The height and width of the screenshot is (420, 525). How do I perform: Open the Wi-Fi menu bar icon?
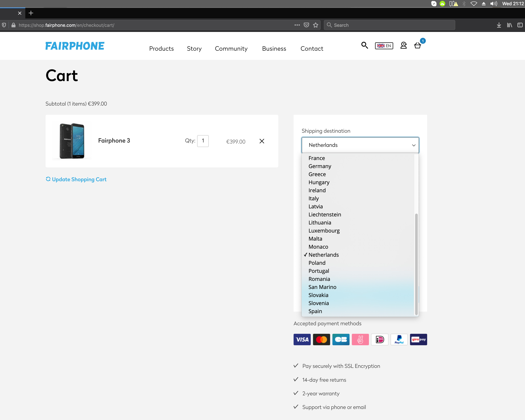pyautogui.click(x=474, y=4)
